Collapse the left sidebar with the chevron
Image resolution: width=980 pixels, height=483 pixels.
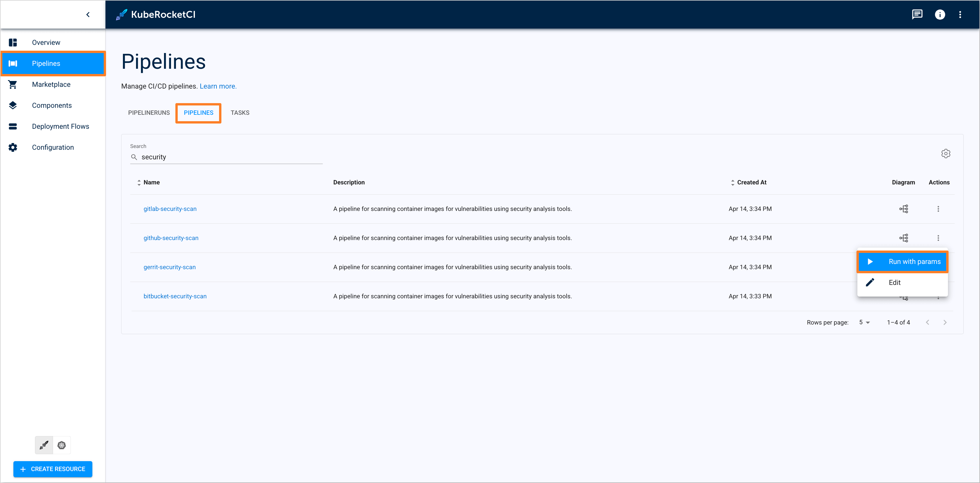88,15
